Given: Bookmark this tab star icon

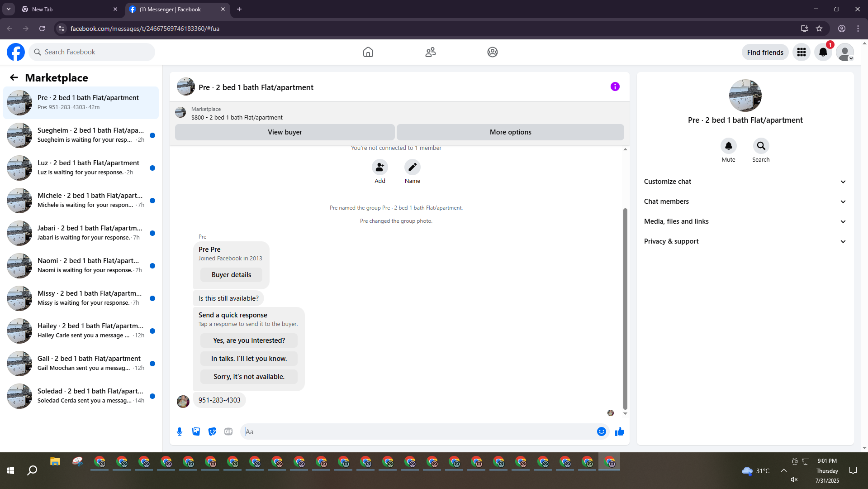Looking at the screenshot, I should tap(819, 29).
